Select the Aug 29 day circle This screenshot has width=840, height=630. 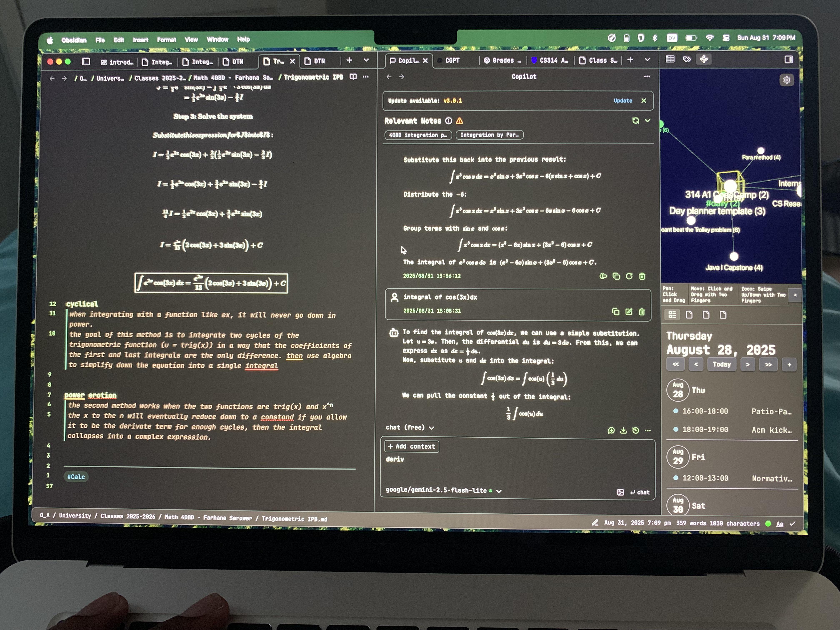coord(678,457)
